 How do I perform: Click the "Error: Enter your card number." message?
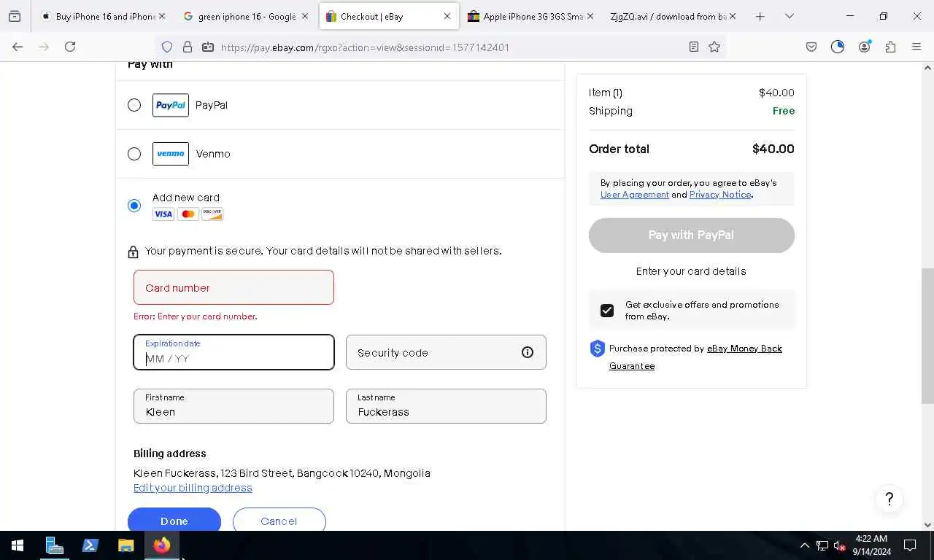tap(195, 316)
